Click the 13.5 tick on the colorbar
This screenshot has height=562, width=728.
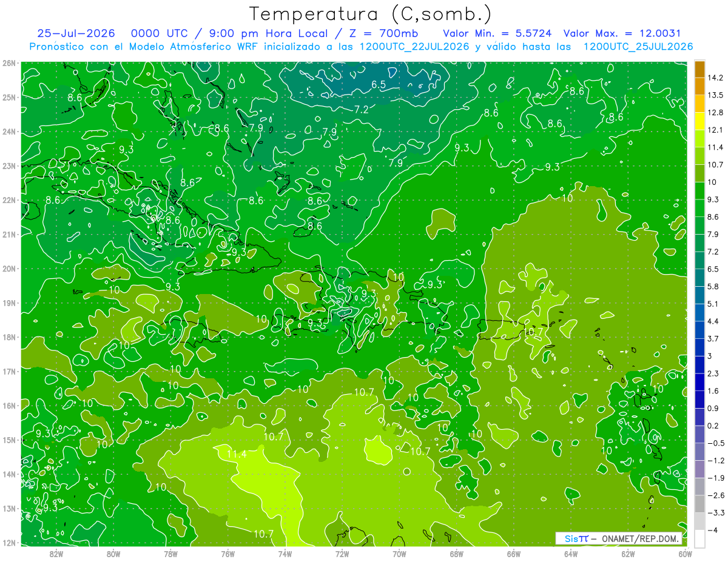point(715,95)
